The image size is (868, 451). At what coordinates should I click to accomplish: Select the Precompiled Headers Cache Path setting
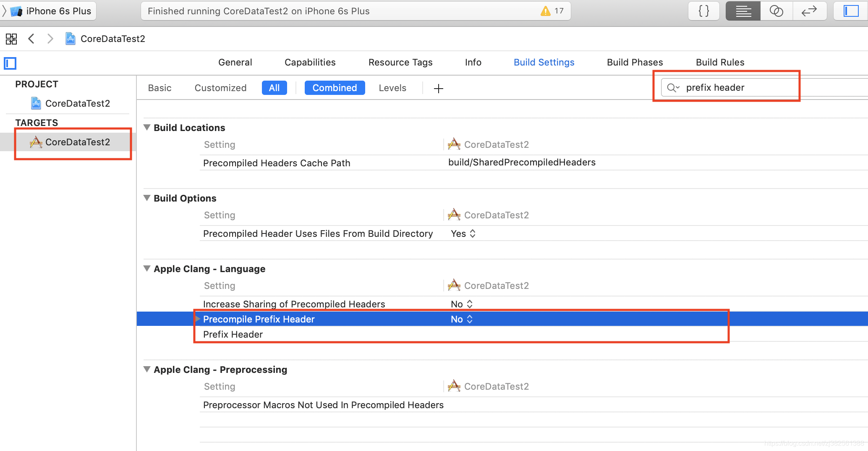click(x=277, y=163)
